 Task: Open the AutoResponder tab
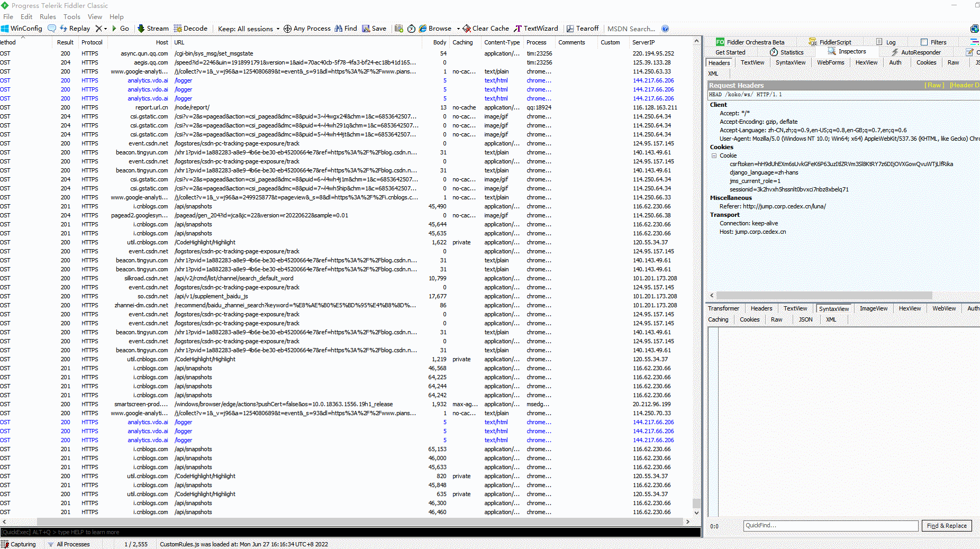[x=916, y=52]
